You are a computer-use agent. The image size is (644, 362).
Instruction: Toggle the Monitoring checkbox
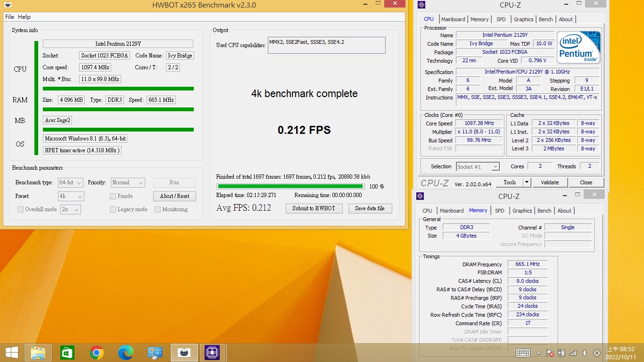157,209
